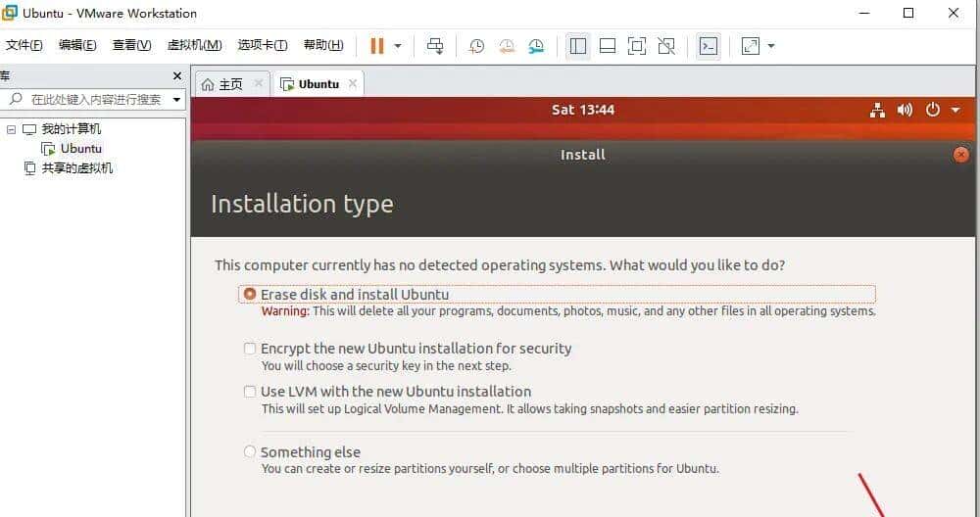Image resolution: width=980 pixels, height=517 pixels.
Task: Close the library panel
Action: (x=176, y=76)
